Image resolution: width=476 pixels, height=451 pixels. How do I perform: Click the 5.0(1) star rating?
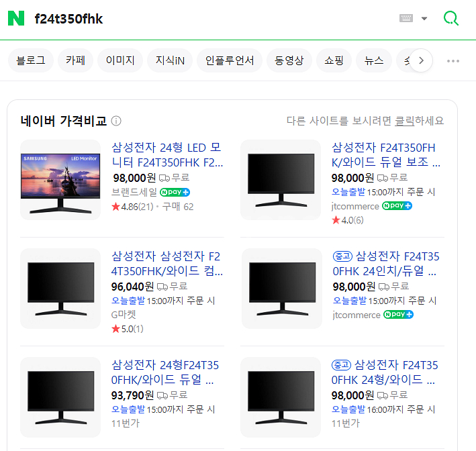tap(128, 329)
